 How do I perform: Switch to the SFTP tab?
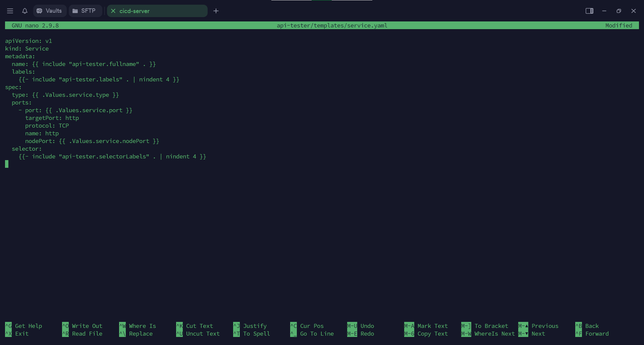(x=85, y=11)
